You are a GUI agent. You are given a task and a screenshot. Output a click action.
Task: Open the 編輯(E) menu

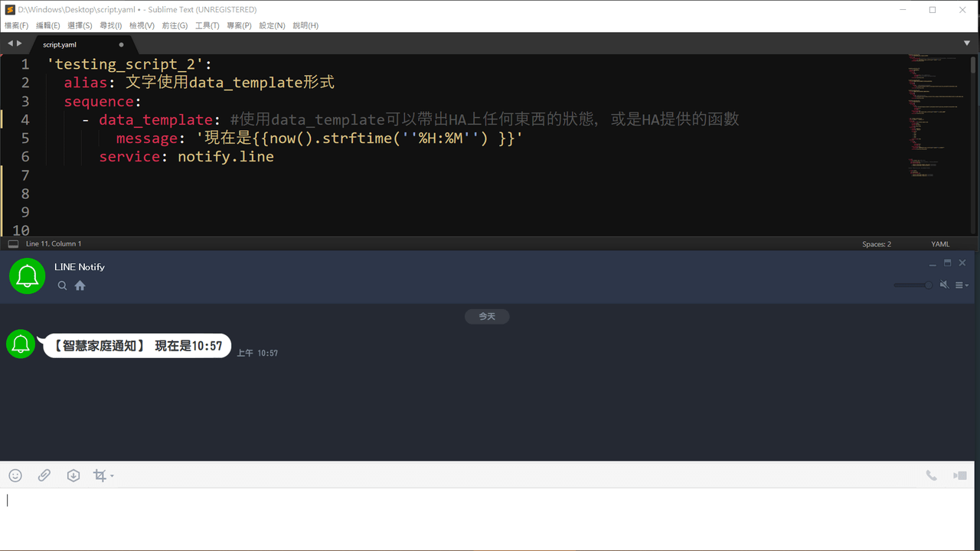47,25
